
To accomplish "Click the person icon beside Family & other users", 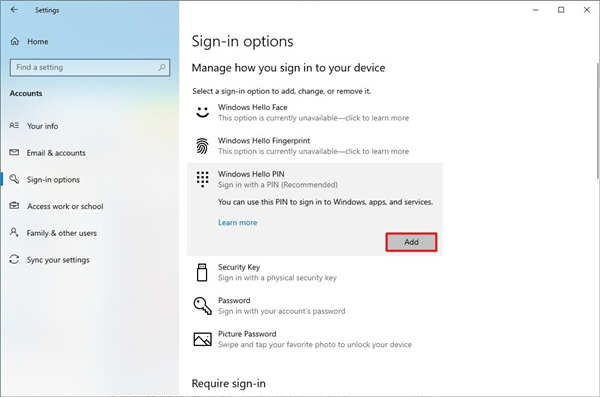I will point(14,232).
